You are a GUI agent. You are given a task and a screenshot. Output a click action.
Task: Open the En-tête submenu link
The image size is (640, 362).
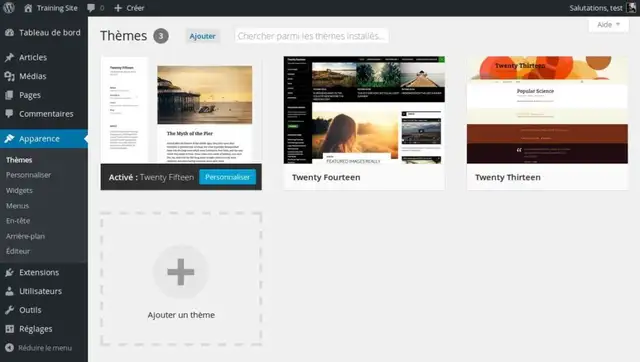click(x=18, y=220)
